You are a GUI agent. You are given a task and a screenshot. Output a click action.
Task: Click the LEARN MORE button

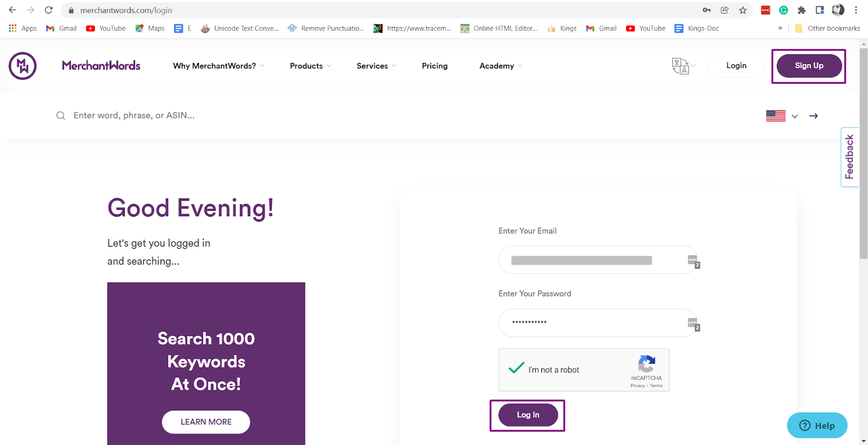click(206, 422)
